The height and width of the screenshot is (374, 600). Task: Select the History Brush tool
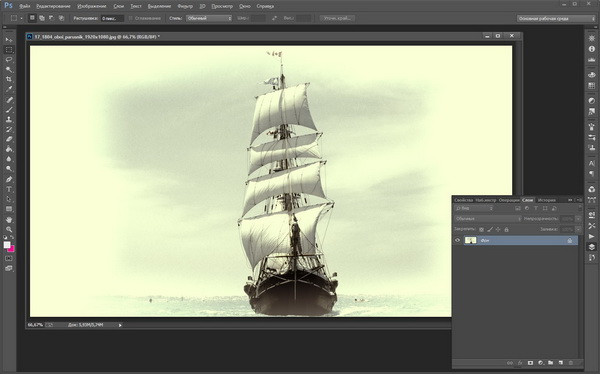(x=9, y=130)
